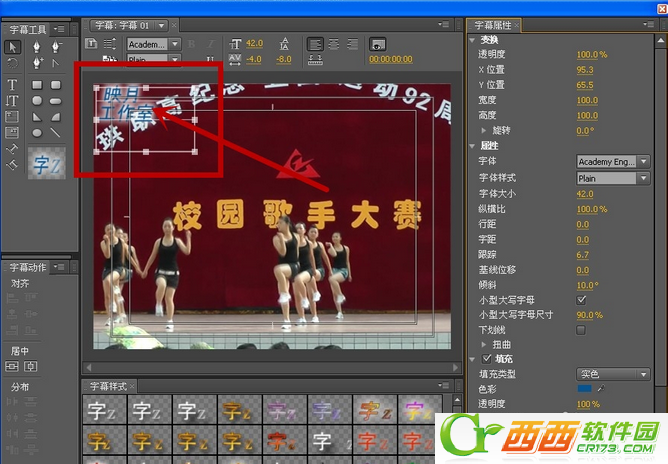The width and height of the screenshot is (668, 464).
Task: Click the blue 色彩 color swatch
Action: pyautogui.click(x=584, y=389)
